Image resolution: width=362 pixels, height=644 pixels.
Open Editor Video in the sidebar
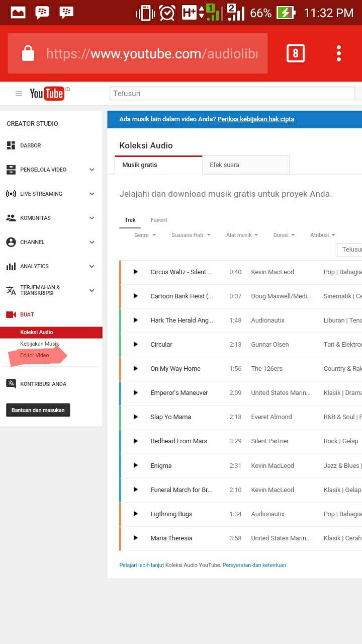click(35, 355)
